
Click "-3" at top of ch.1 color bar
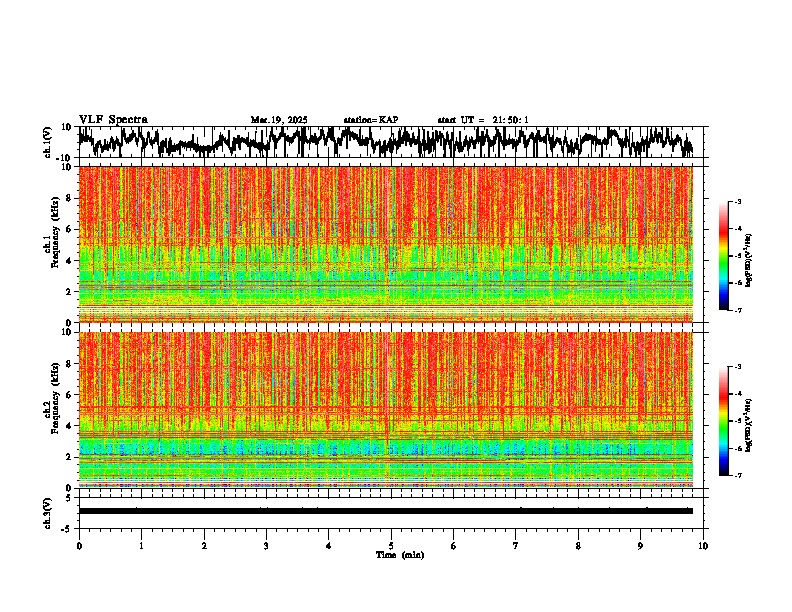(737, 202)
